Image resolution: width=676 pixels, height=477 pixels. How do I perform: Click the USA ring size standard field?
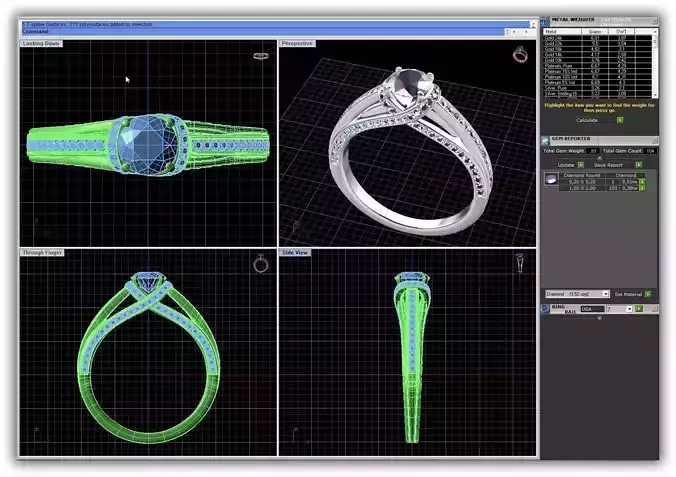(593, 309)
